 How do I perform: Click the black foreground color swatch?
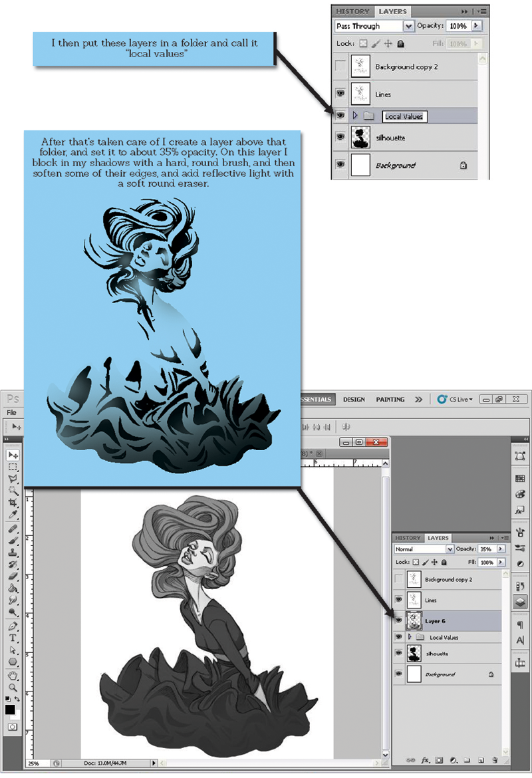coord(10,710)
